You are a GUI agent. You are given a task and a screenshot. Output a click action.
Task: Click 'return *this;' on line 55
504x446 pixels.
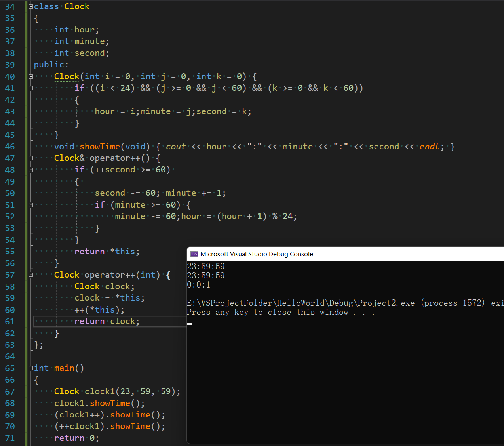click(x=107, y=252)
